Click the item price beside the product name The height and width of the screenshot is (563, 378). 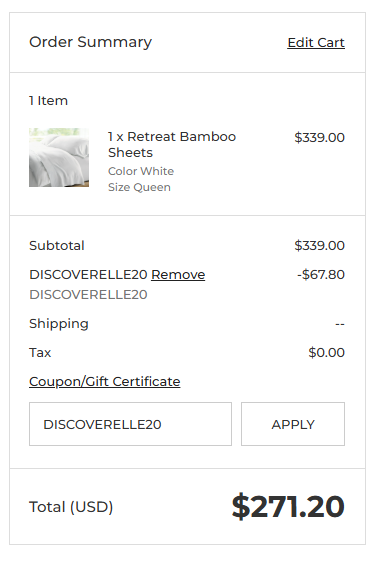click(319, 138)
